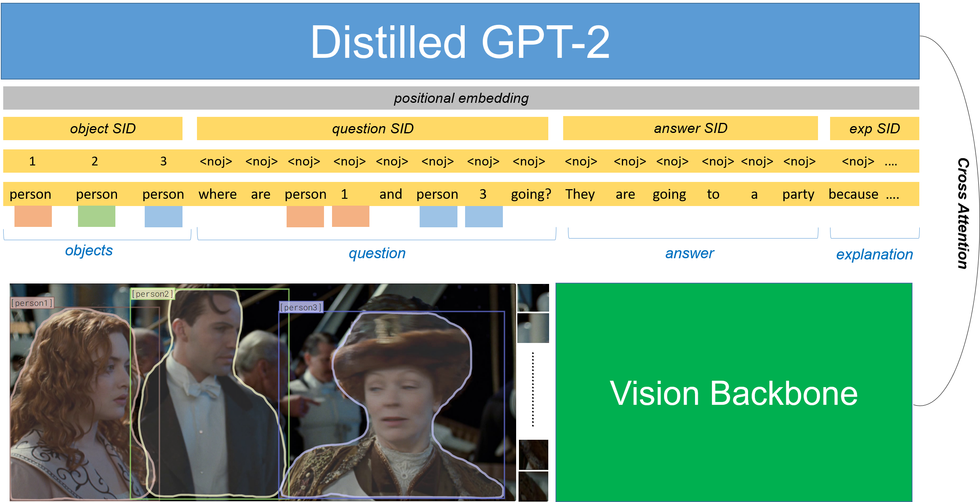Click the exp SID label box
Screen dimensions: 980x502
(874, 129)
